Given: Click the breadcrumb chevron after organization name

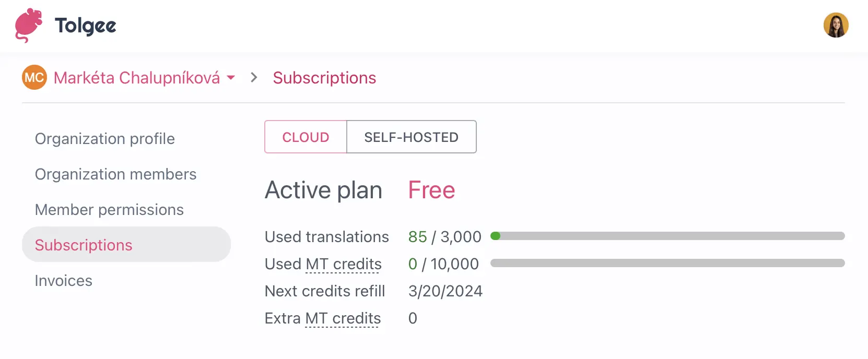Looking at the screenshot, I should click(x=254, y=77).
